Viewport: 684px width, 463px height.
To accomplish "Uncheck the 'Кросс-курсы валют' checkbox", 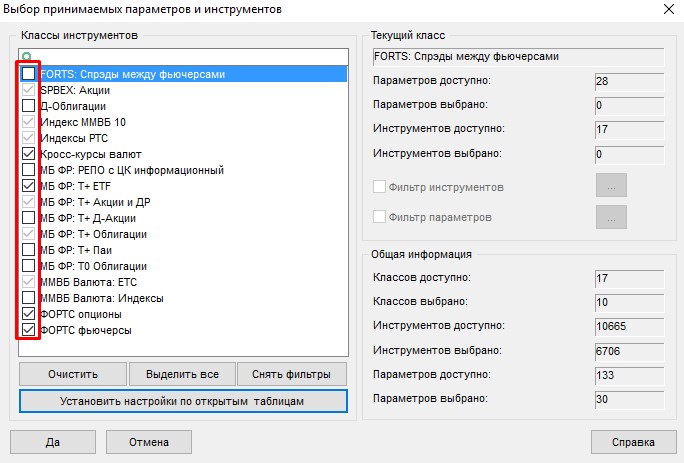I will click(29, 154).
